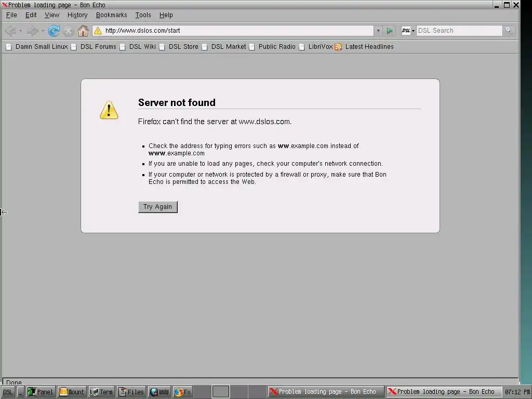Close the Bon Echo window
This screenshot has width=532, height=399.
(x=516, y=5)
